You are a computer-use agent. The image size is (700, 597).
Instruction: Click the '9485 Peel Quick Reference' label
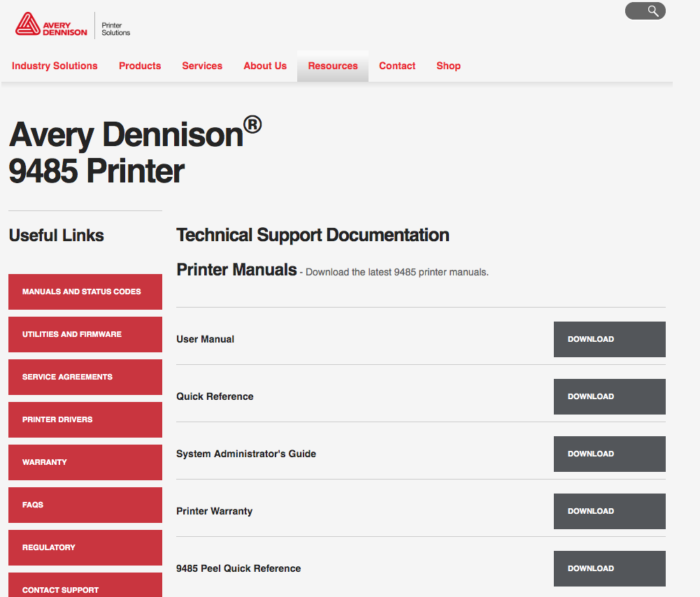pos(238,568)
